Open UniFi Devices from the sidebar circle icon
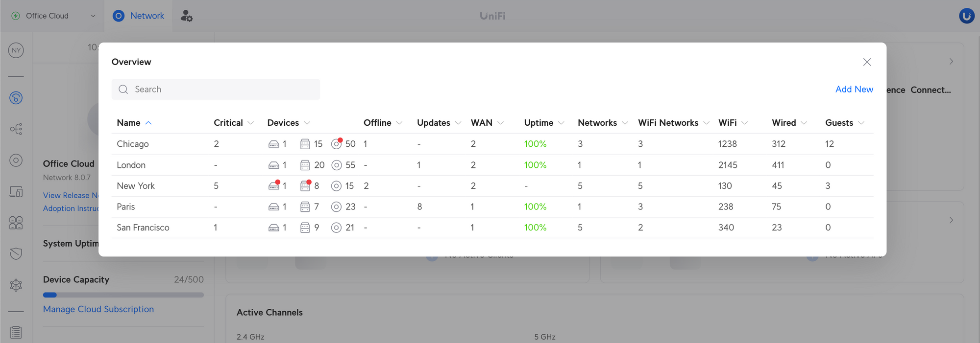Image resolution: width=980 pixels, height=343 pixels. pos(16,160)
